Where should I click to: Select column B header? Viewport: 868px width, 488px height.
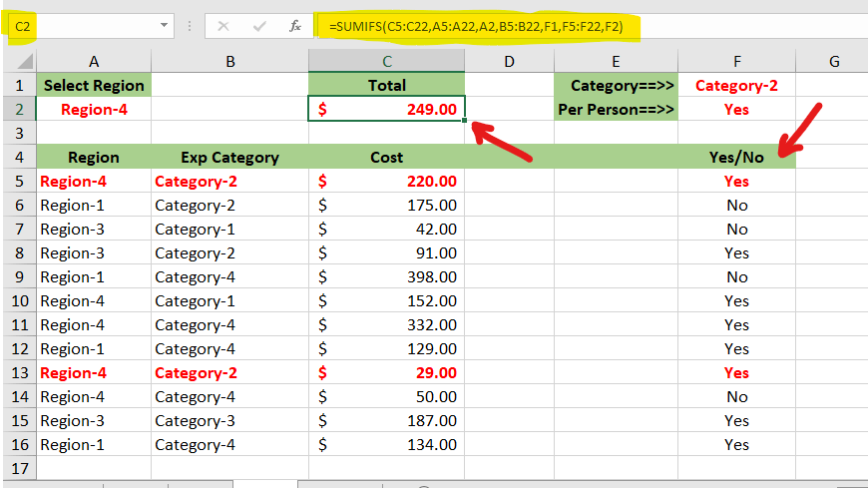click(229, 61)
